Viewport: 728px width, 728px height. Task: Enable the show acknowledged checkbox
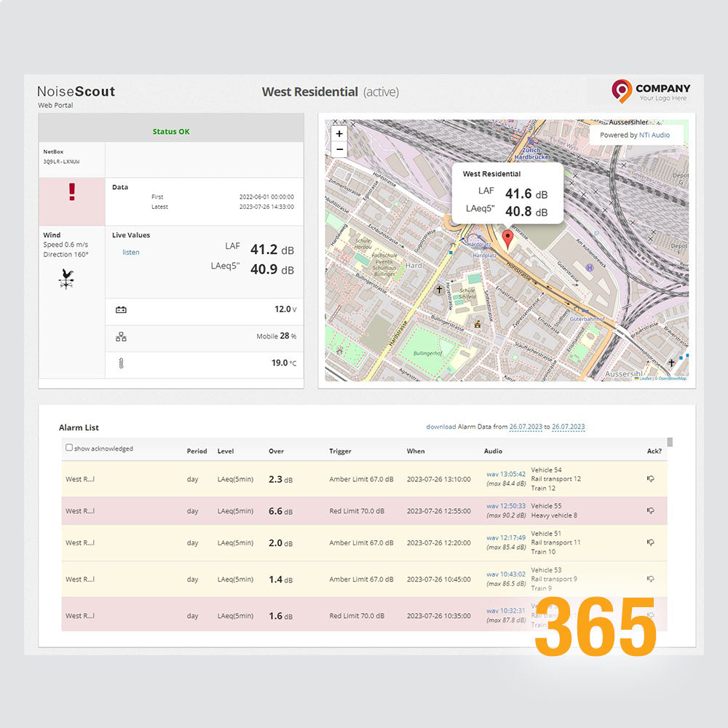68,448
